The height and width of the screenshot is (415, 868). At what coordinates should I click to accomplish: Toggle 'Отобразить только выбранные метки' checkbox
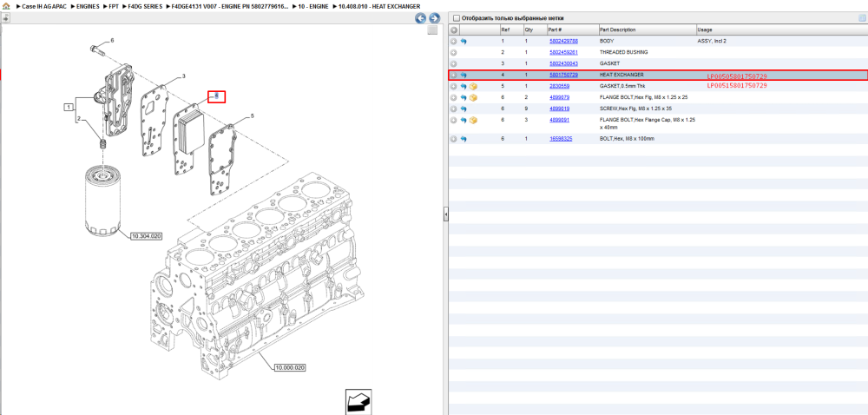[456, 18]
